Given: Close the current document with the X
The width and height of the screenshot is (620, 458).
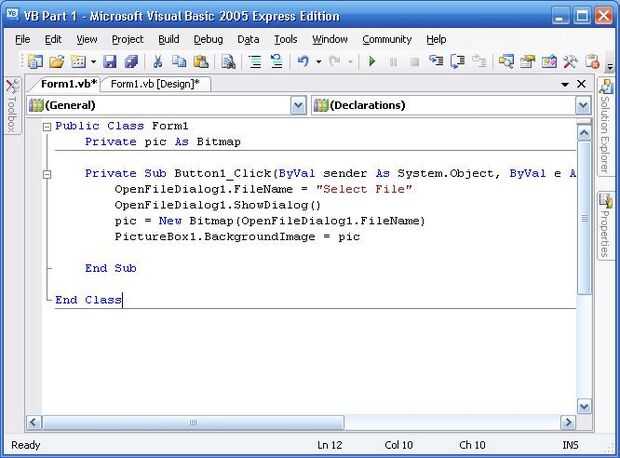Looking at the screenshot, I should coord(581,84).
